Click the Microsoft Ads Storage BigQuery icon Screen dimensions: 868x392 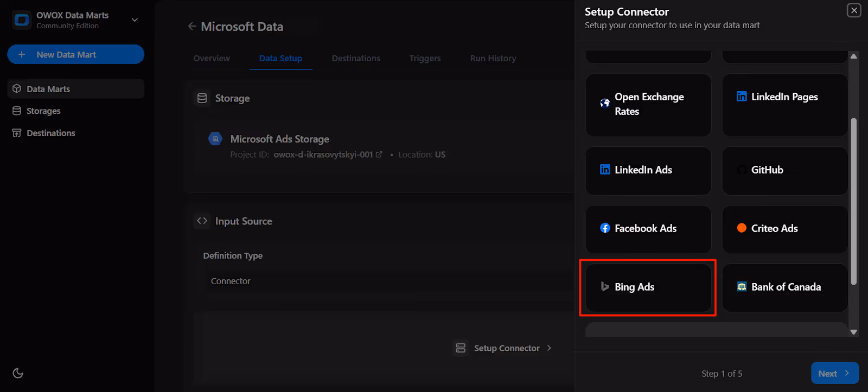215,139
